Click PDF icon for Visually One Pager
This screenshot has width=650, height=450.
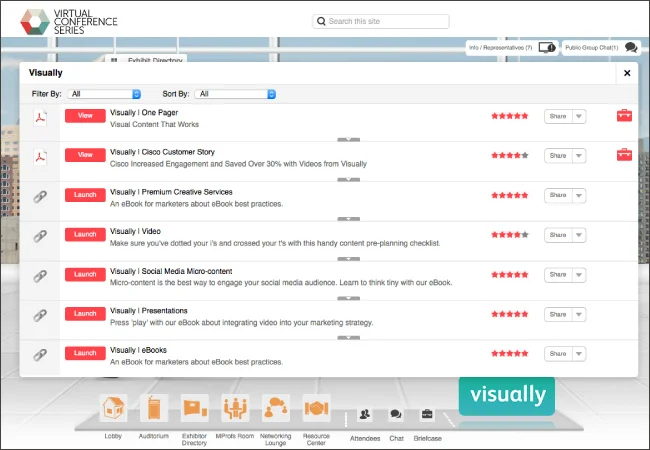(x=40, y=118)
